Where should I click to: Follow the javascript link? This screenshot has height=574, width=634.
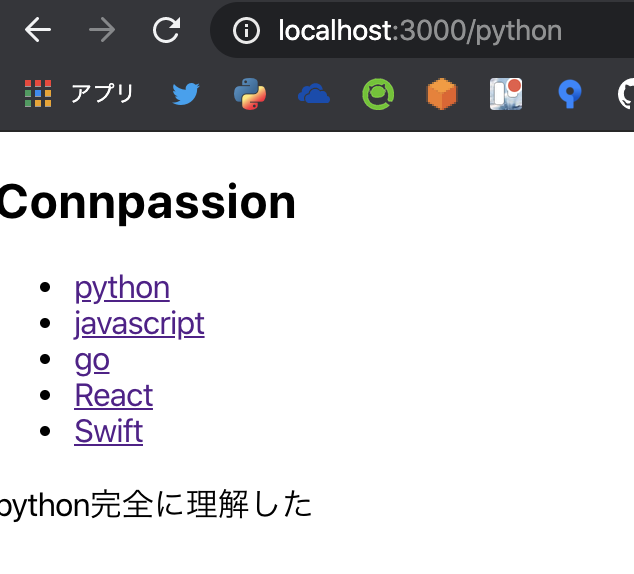139,324
